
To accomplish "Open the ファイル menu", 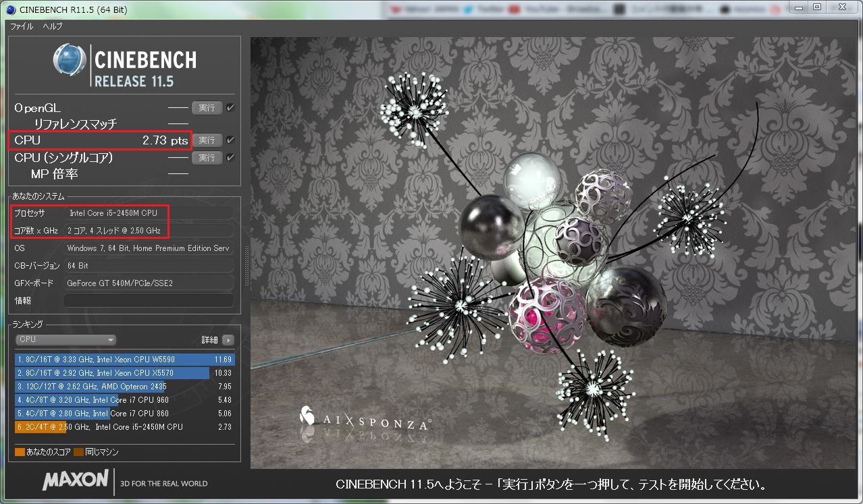I will pos(22,26).
